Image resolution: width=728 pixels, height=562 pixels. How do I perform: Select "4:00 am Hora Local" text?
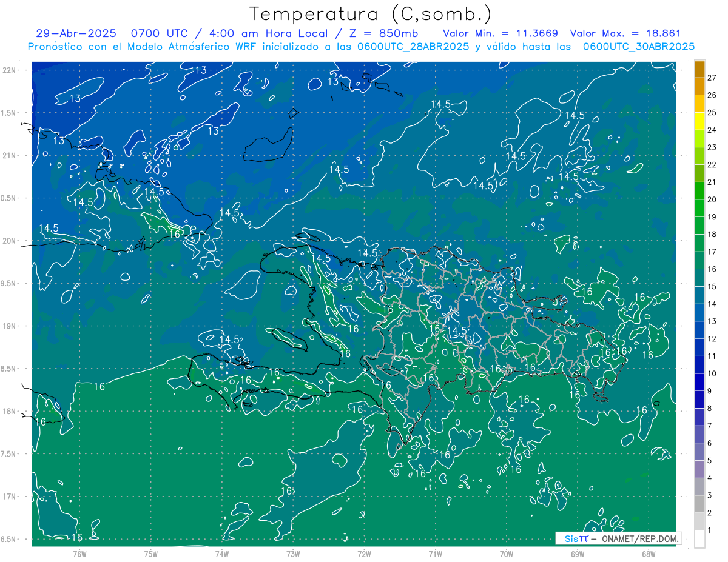coord(269,33)
